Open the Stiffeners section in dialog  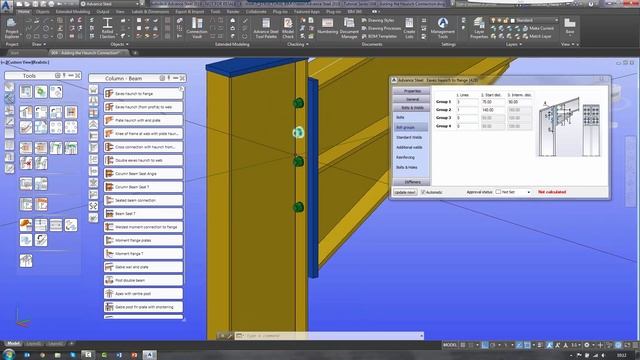[412, 182]
